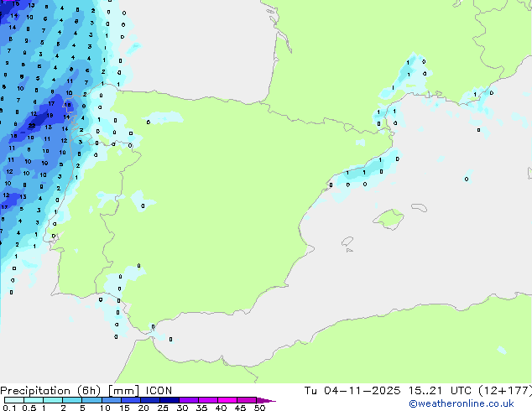Click the "Precipitation" title word
Image resolution: width=532 pixels, height=411 pixels.
pyautogui.click(x=35, y=391)
